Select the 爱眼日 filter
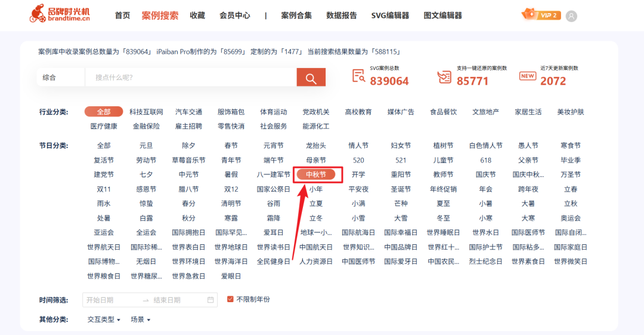644x335 pixels. click(231, 276)
